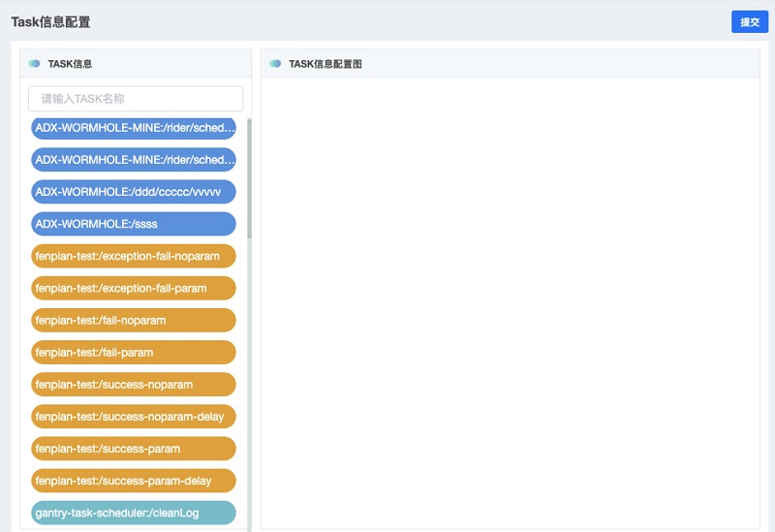Pick the ADX-WORMHOLE:/ddd/ccccc/vvvvv task
Screen dimensions: 775x532
pyautogui.click(x=134, y=192)
